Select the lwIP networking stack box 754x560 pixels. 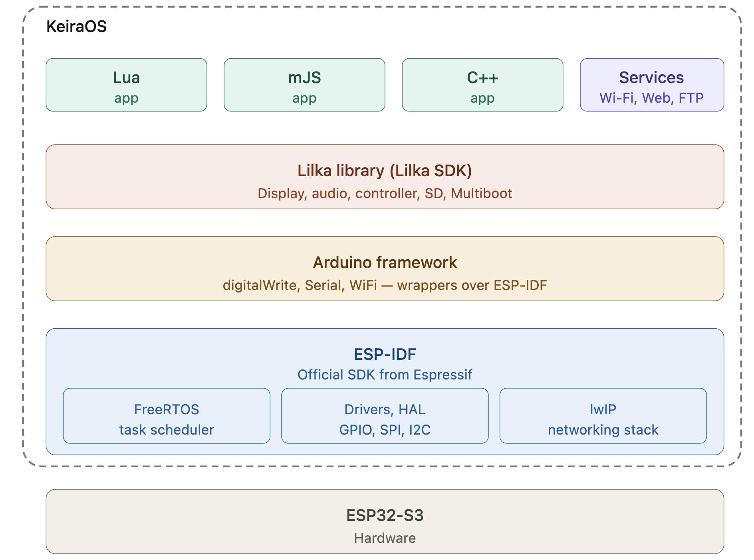coord(603,416)
